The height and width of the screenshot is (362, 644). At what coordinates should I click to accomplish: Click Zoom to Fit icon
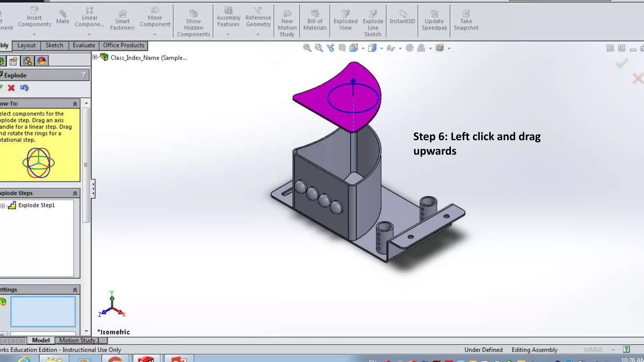click(x=307, y=48)
